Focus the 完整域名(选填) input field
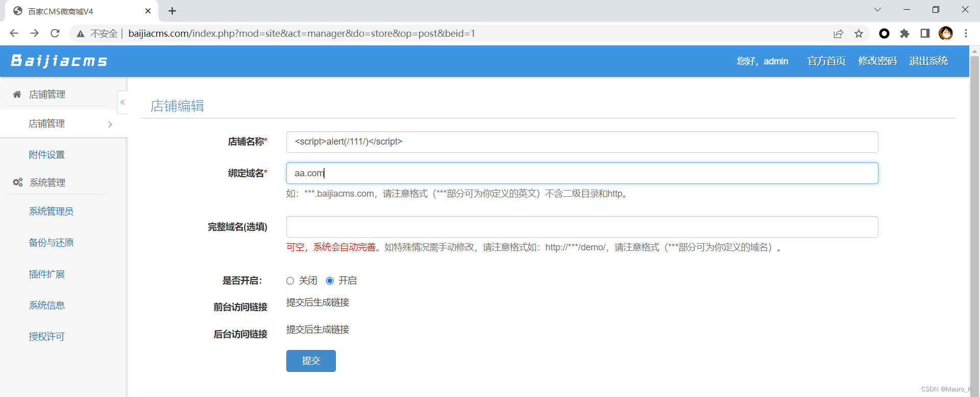980x397 pixels. point(582,227)
